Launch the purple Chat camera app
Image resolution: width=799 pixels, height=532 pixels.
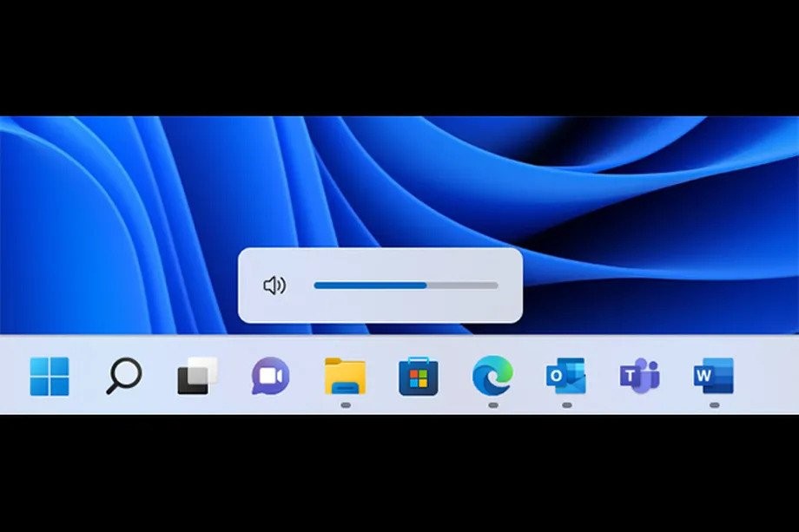[271, 376]
